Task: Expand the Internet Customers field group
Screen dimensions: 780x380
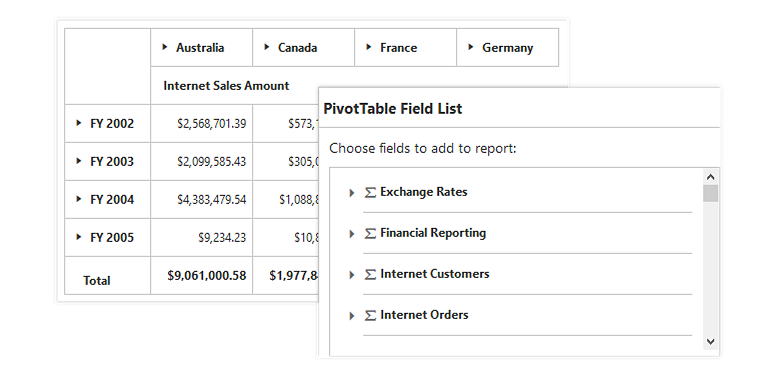Action: pyautogui.click(x=352, y=275)
